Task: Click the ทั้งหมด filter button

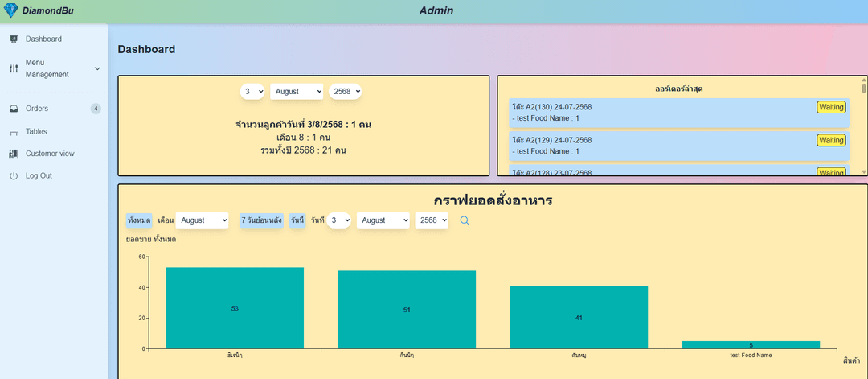Action: point(139,220)
